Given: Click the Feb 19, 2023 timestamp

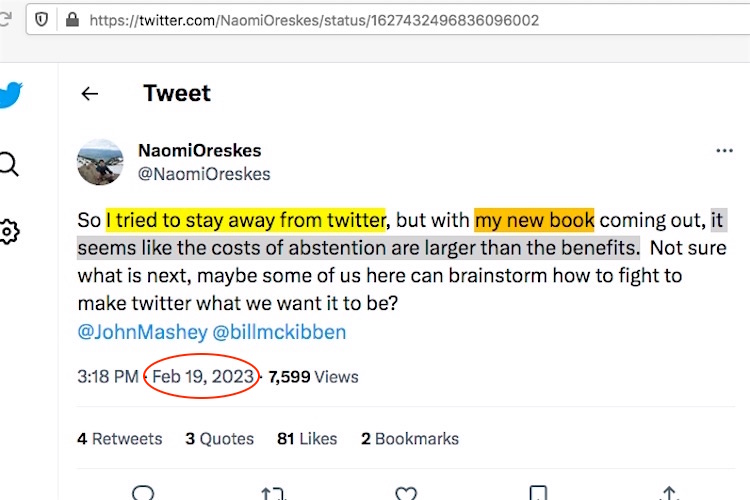Looking at the screenshot, I should (203, 377).
